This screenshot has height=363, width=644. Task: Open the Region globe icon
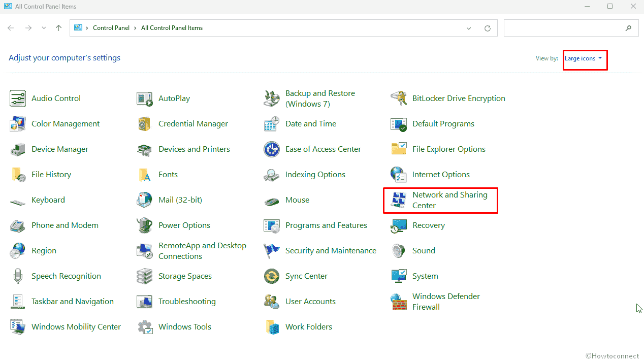pyautogui.click(x=18, y=251)
